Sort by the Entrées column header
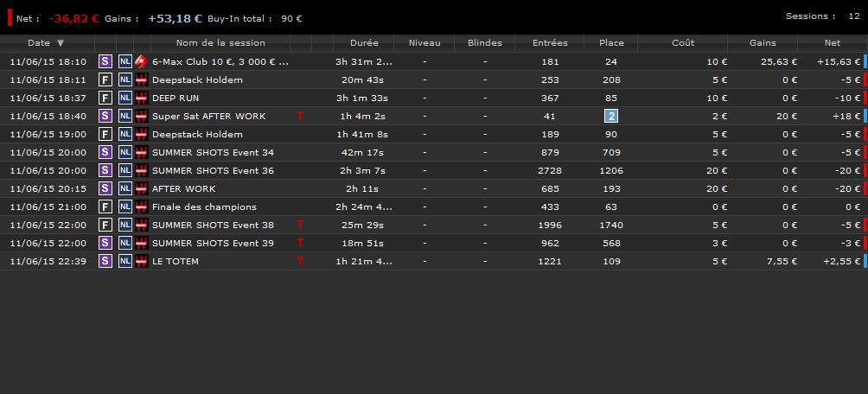Screen dimensions: 868x394 550,42
